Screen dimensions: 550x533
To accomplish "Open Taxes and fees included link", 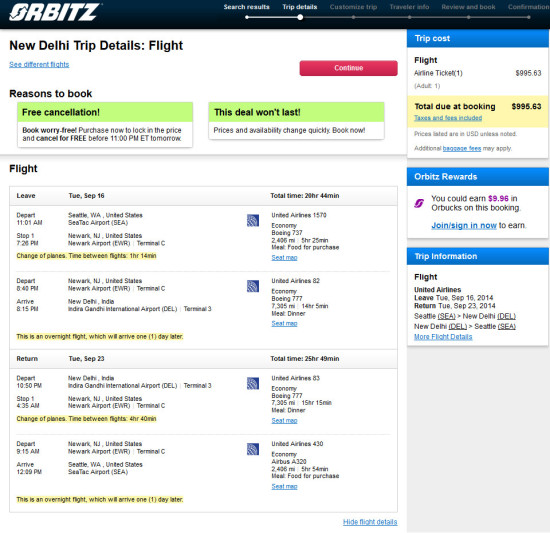I will point(448,118).
